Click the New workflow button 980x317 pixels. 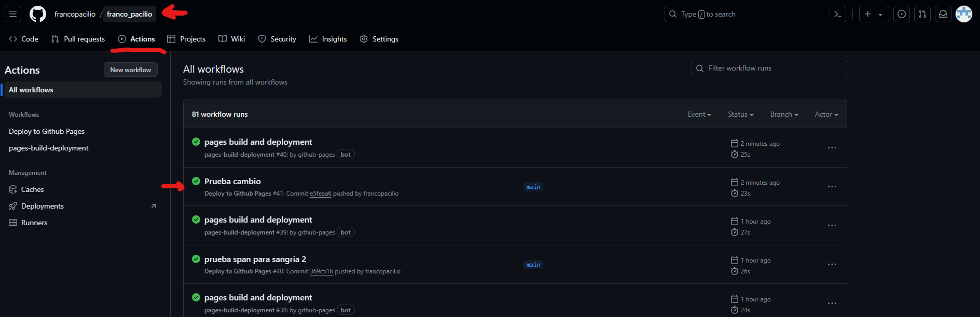131,70
